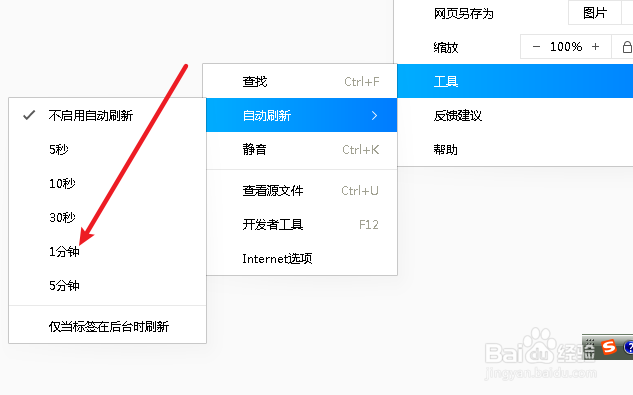Open the 工具 main menu item

click(x=515, y=81)
